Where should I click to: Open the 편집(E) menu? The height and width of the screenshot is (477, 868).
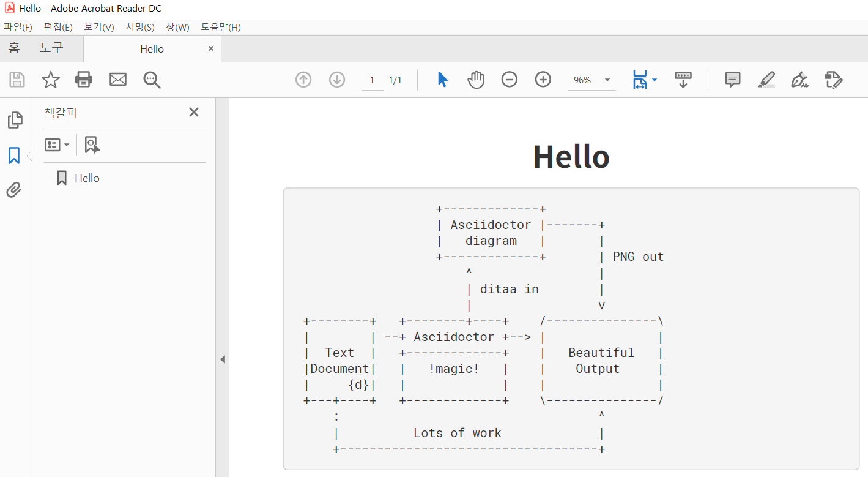click(58, 27)
